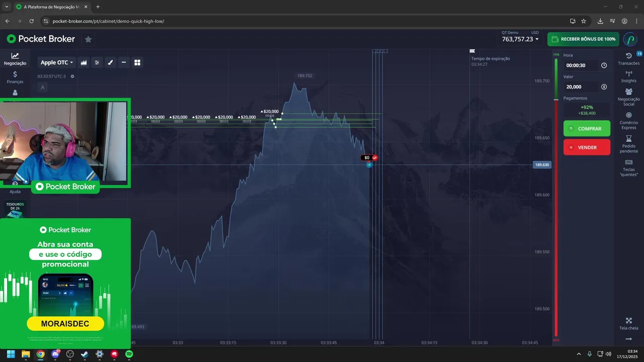Click the arrow icon below Tela cheia

click(x=629, y=339)
